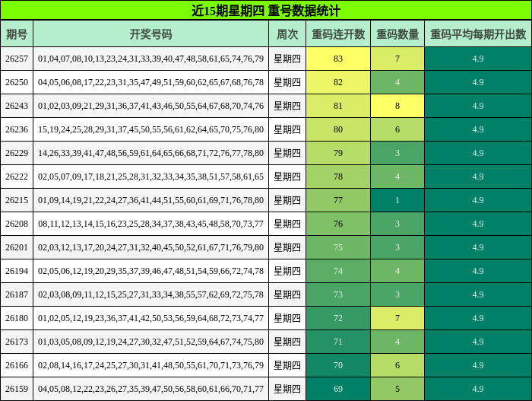Click the winning numbers for period 26159

click(151, 389)
